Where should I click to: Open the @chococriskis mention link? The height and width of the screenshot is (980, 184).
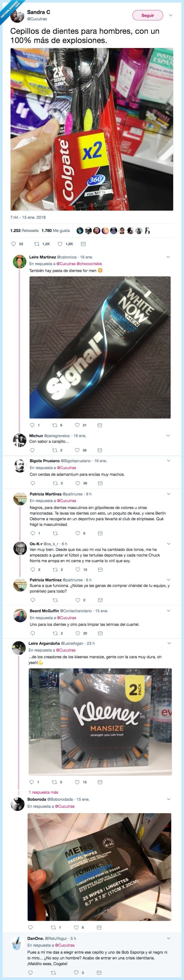pos(89,264)
